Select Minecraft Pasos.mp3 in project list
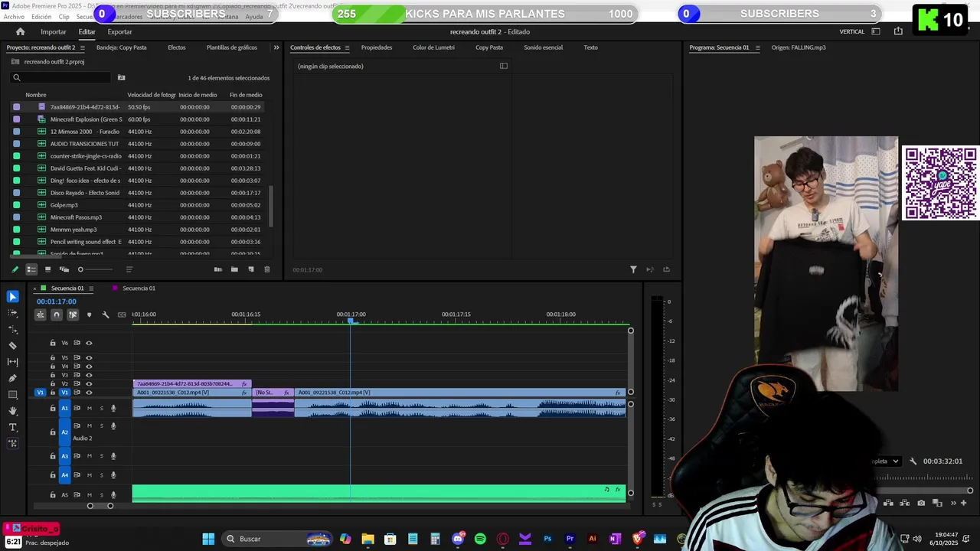This screenshot has height=551, width=980. point(76,217)
